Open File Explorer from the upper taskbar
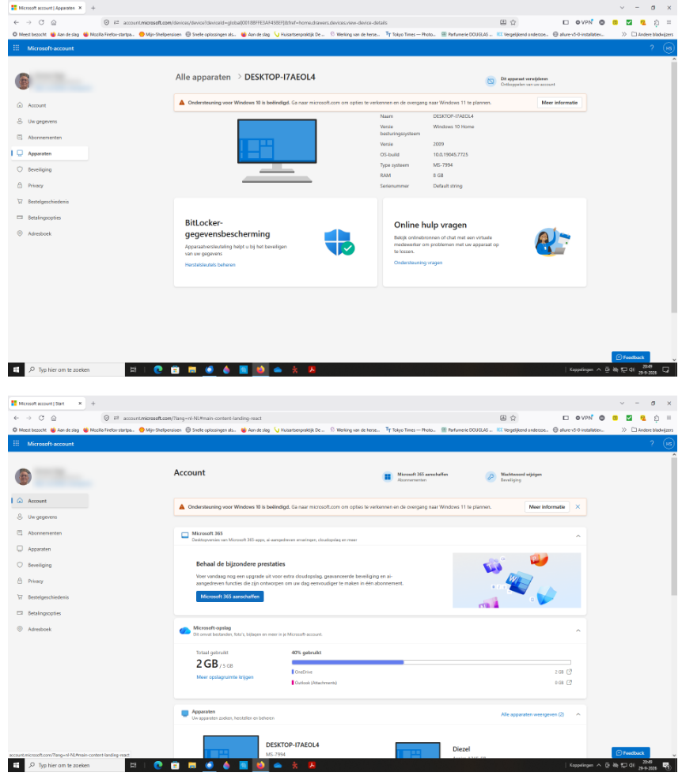This screenshot has width=682, height=784. 192,369
